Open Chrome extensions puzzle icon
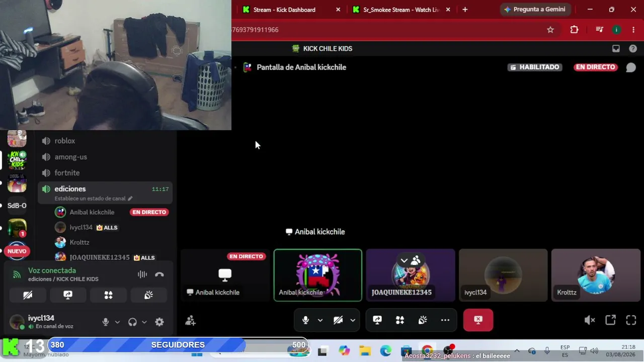The image size is (644, 362). pyautogui.click(x=574, y=30)
